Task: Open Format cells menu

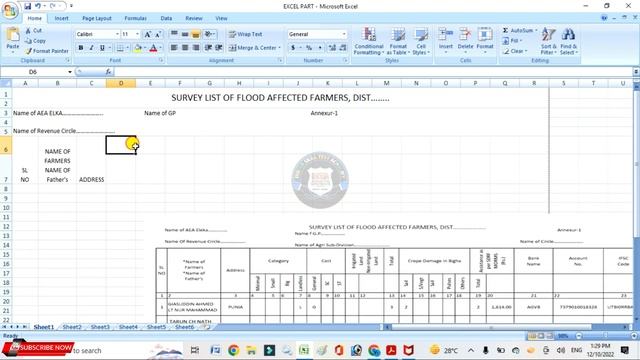Action: [485, 40]
